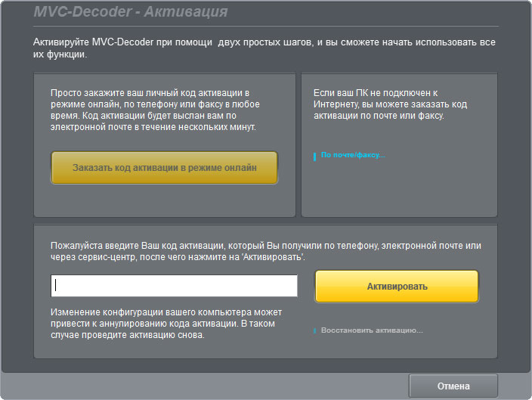532x400 pixels.
Task: Click the intro text 'Активируйте MVC-Decoder при помощи'
Action: tap(123, 42)
